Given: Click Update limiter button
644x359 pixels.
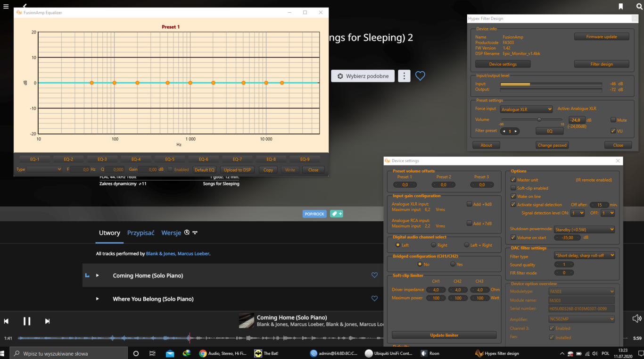Looking at the screenshot, I should [444, 335].
